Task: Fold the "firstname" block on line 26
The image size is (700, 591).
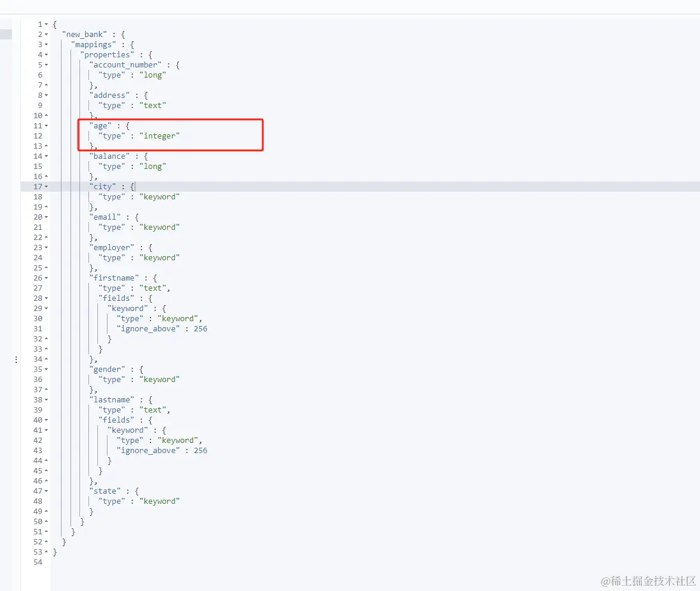Action: 47,278
